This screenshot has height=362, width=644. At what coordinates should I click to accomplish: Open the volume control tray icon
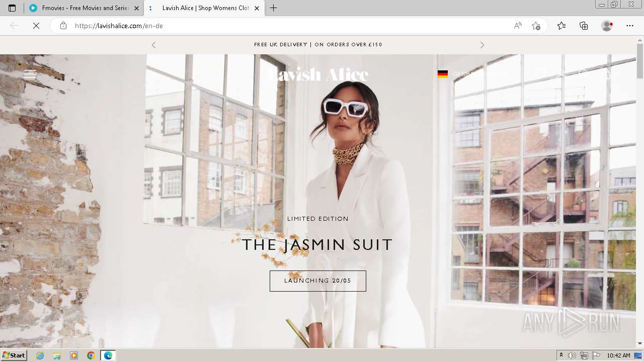click(x=572, y=355)
